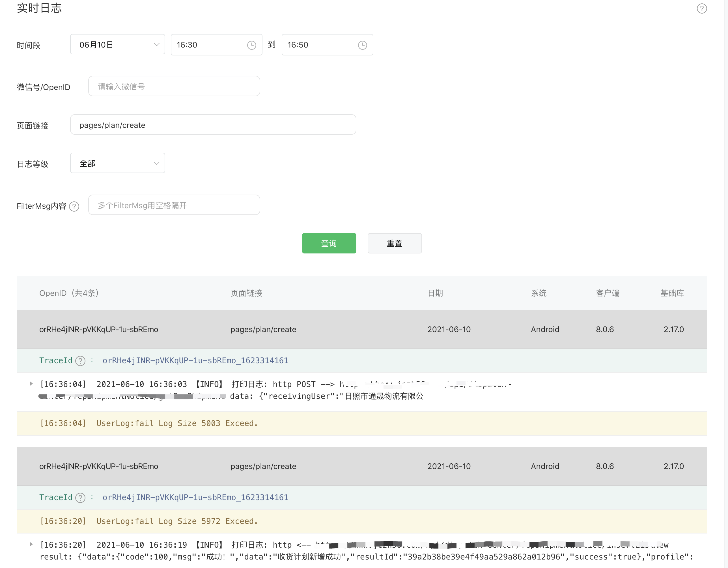Click second TraceId link value
The width and height of the screenshot is (728, 568).
tap(195, 498)
